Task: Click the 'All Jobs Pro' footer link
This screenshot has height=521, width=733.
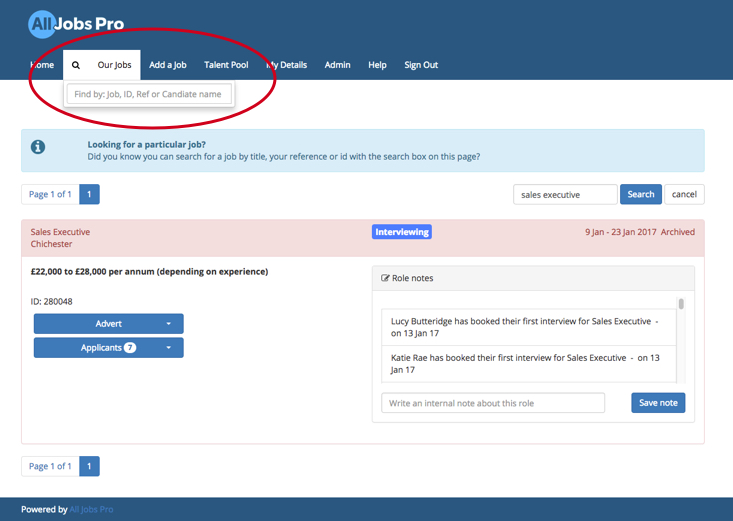Action: point(91,509)
